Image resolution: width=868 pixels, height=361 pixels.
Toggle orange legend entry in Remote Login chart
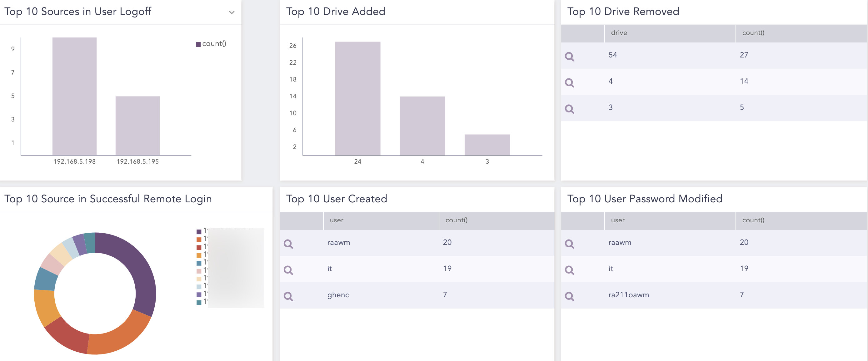[x=199, y=240]
